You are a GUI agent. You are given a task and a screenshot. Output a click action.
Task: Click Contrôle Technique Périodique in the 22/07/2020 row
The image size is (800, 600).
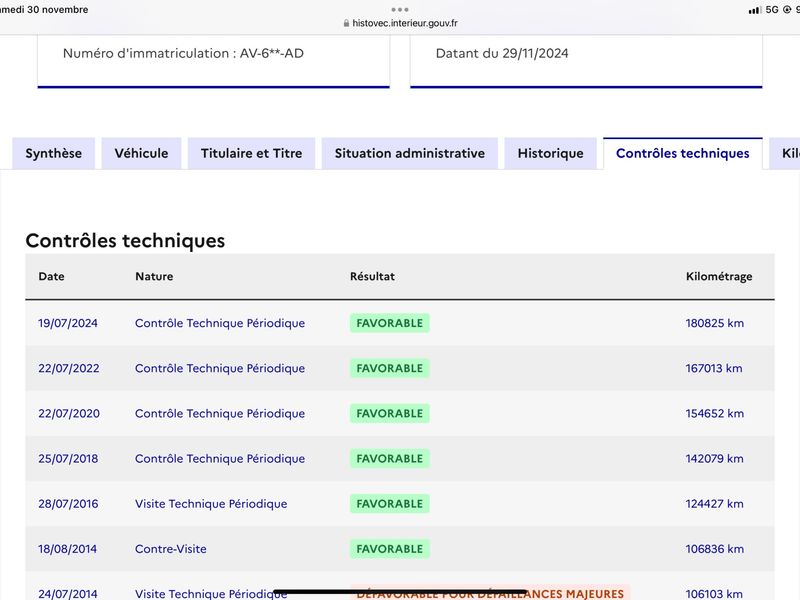tap(220, 413)
